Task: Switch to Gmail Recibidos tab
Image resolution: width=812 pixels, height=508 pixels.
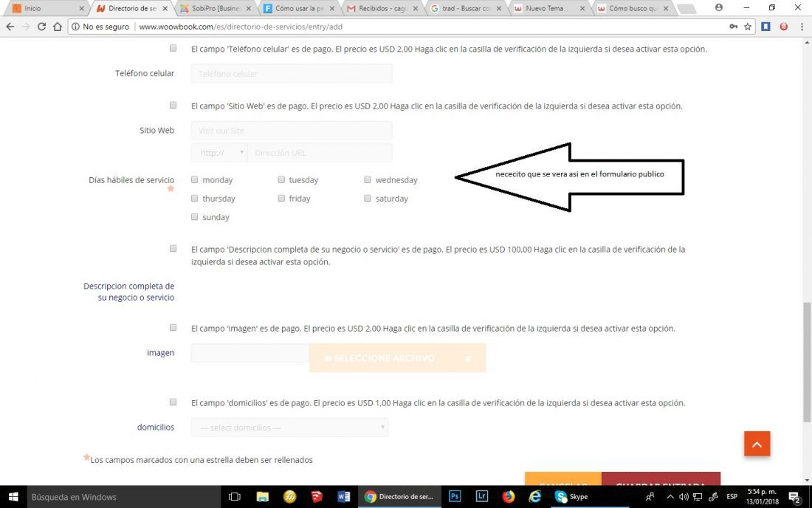Action: pyautogui.click(x=382, y=8)
